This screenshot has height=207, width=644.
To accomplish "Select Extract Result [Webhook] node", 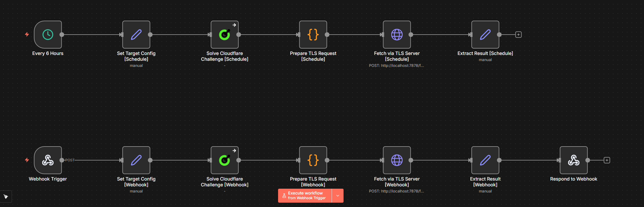I will (x=485, y=160).
